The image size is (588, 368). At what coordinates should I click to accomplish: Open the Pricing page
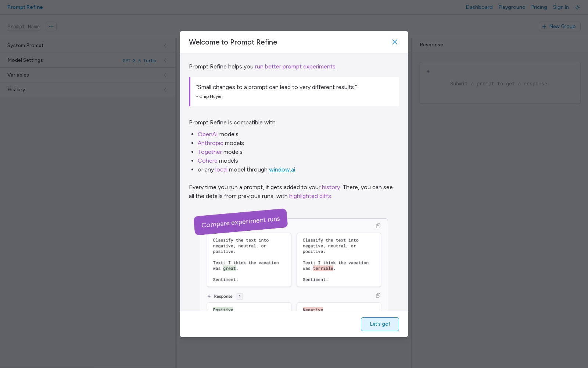(539, 7)
